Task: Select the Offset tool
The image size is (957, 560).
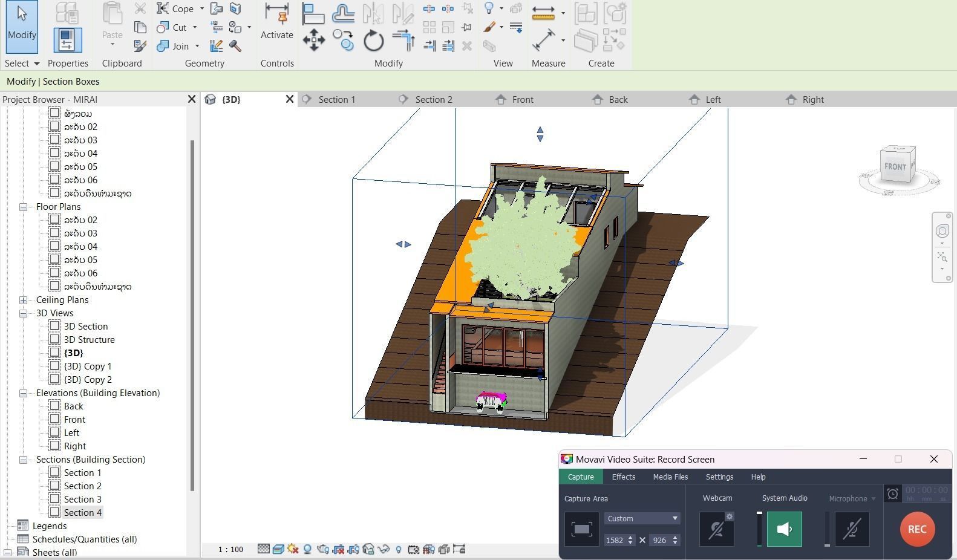Action: tap(343, 13)
